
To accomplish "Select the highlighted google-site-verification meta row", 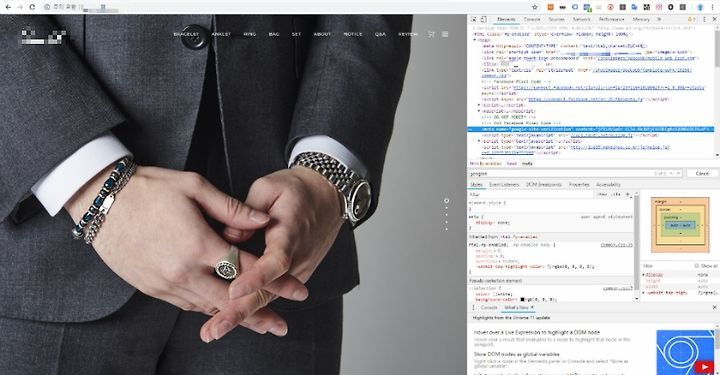I will (x=591, y=129).
